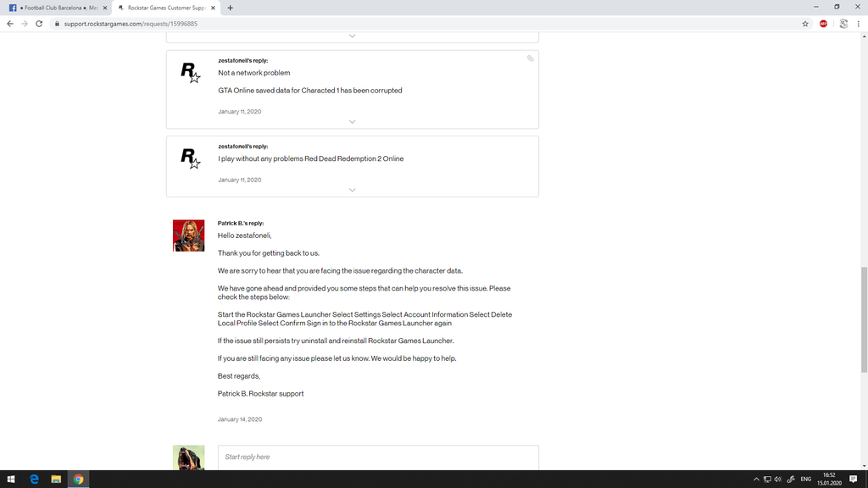Click the 'If the issue still persists' line
This screenshot has height=488, width=868.
pos(336,341)
